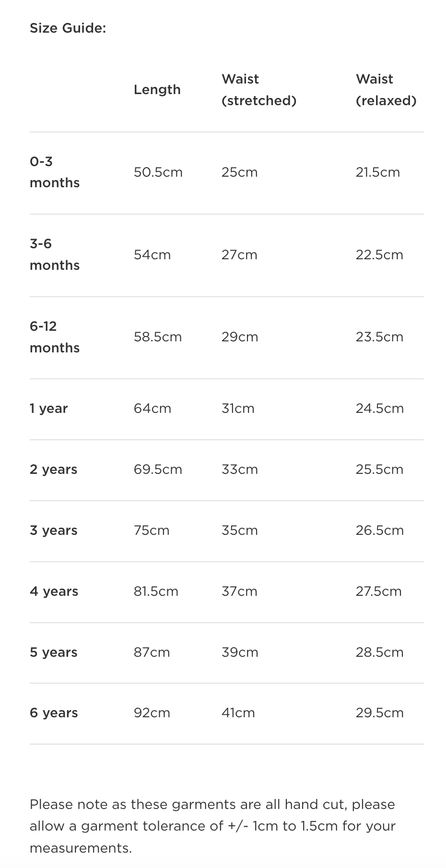Select the 3-6 months row label

(x=54, y=254)
